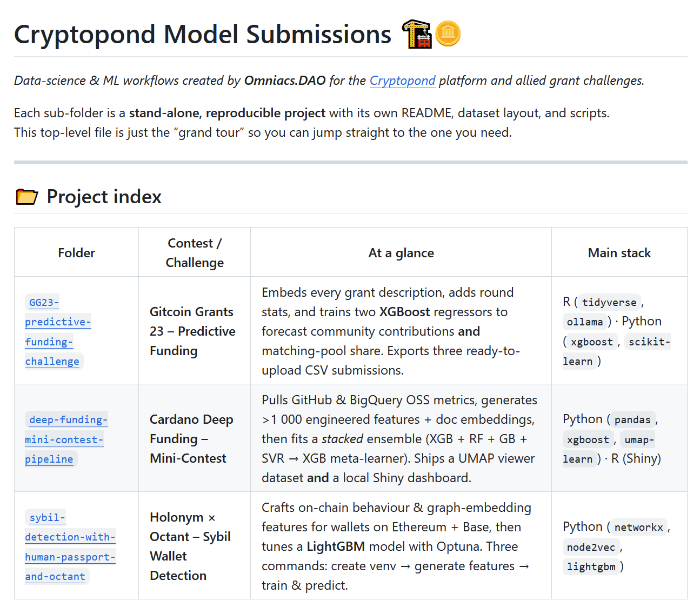The height and width of the screenshot is (607, 700).
Task: Click the construction crane emoji in title
Action: pyautogui.click(x=416, y=34)
